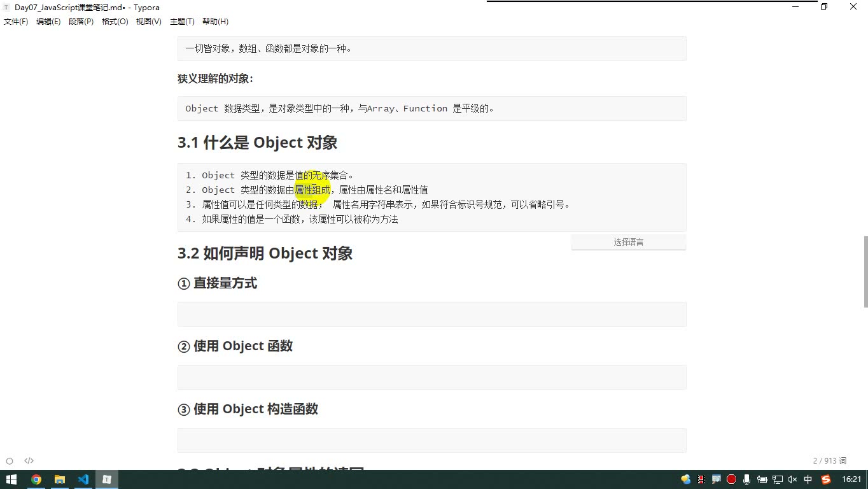
Task: Toggle the 中 Chinese input mode indicator
Action: pos(808,479)
